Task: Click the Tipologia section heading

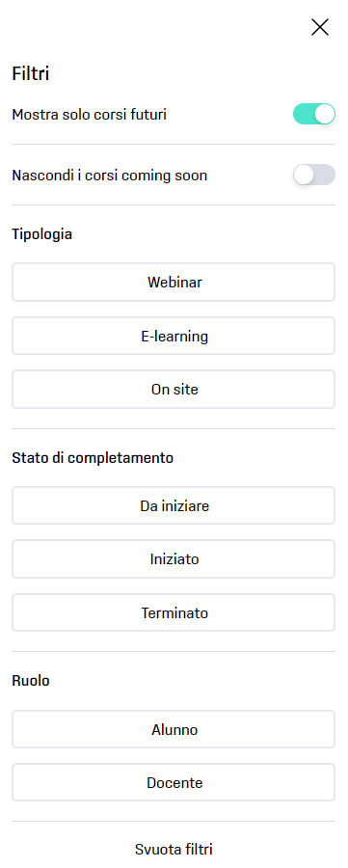Action: pos(42,234)
